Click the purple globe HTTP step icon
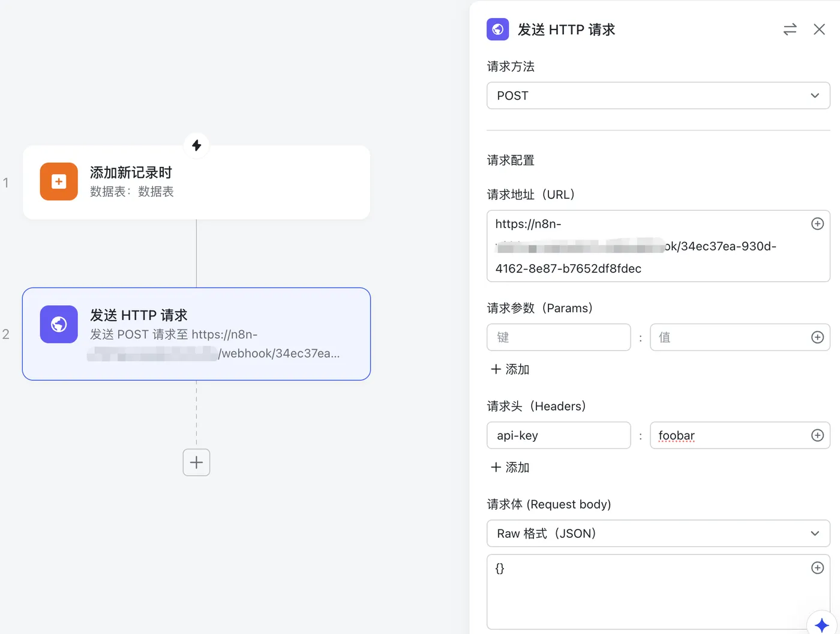This screenshot has width=840, height=634. point(59,324)
